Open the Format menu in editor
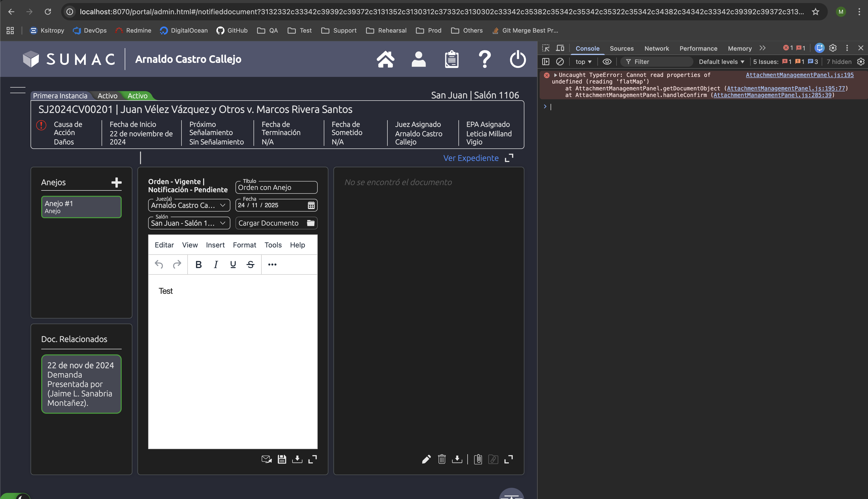This screenshot has height=499, width=868. tap(244, 245)
